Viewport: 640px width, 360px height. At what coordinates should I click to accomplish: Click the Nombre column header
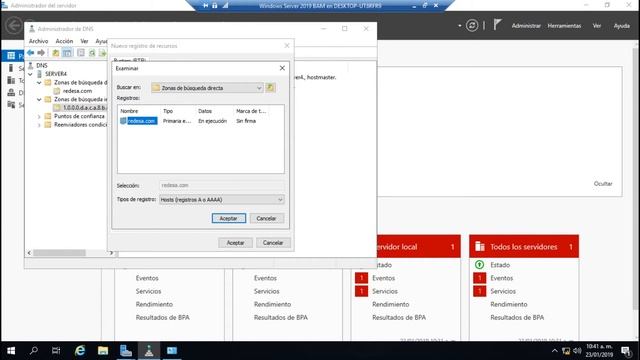(x=129, y=111)
